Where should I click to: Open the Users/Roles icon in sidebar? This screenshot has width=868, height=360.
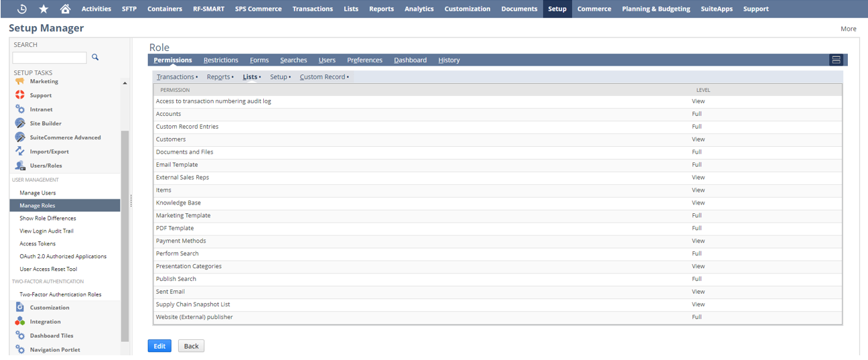click(x=20, y=166)
